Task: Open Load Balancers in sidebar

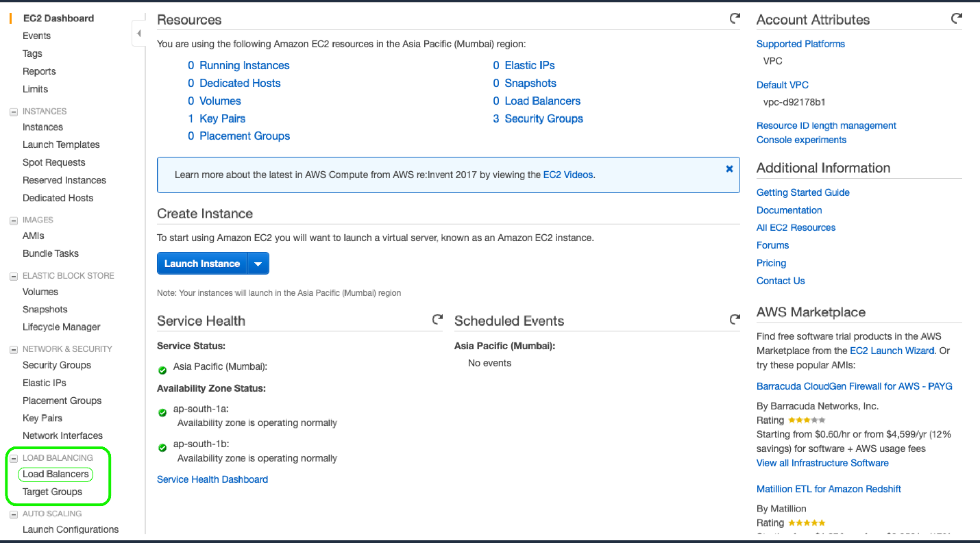Action: tap(56, 474)
